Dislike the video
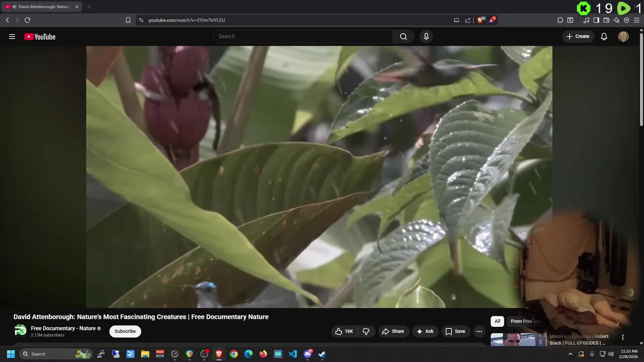Image resolution: width=644 pixels, height=362 pixels. pyautogui.click(x=366, y=331)
